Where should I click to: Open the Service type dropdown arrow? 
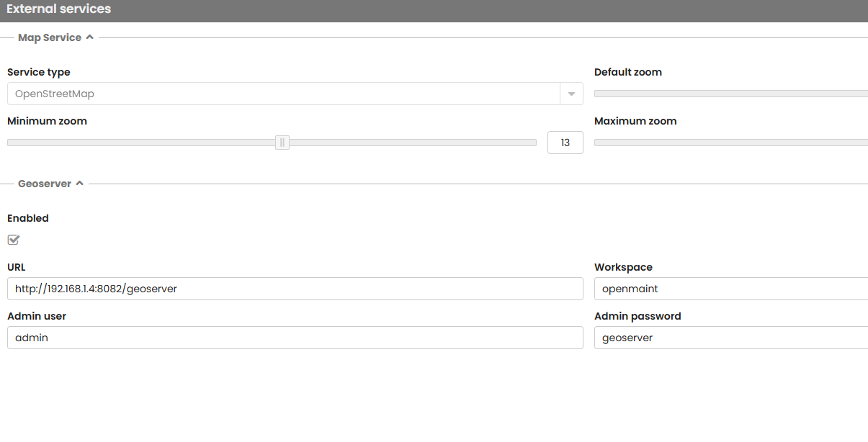571,94
